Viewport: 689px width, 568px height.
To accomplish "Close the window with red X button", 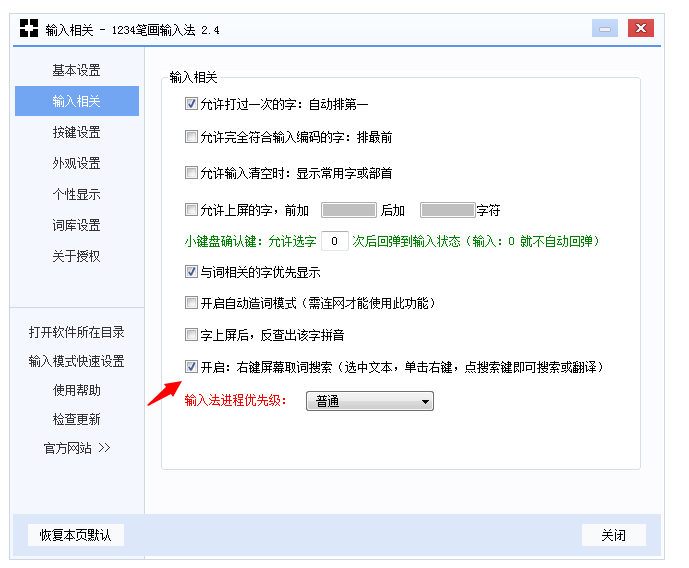I will click(641, 29).
